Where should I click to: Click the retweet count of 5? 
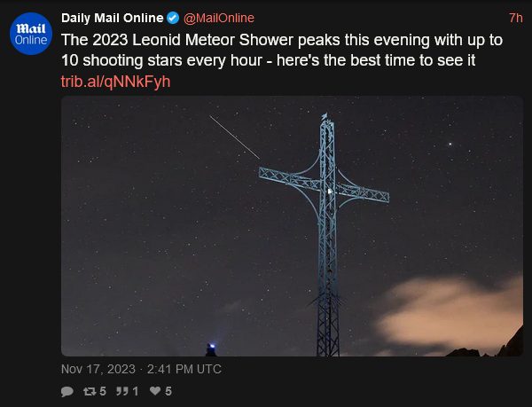pyautogui.click(x=103, y=391)
